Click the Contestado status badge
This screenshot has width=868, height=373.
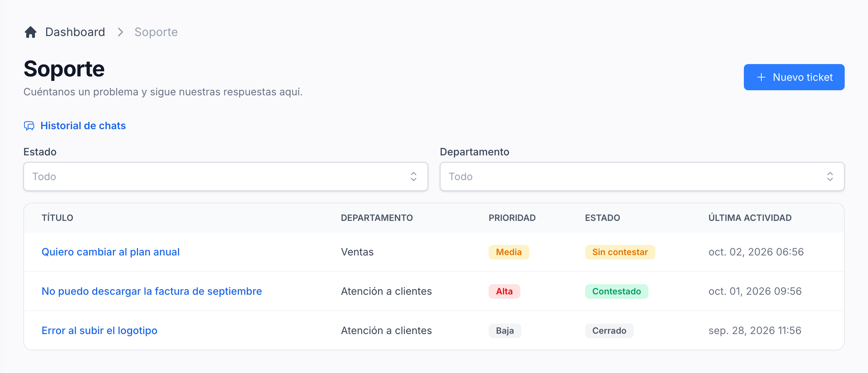(617, 291)
